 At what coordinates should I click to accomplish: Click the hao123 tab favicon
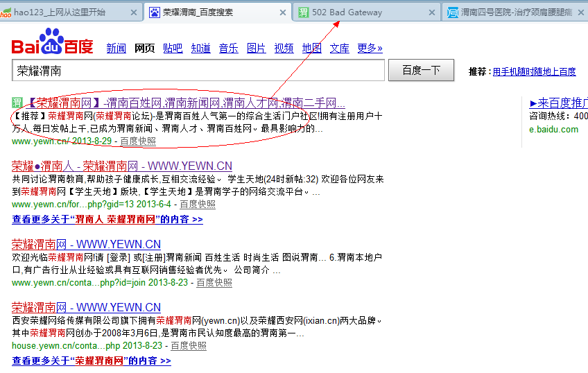(6, 12)
